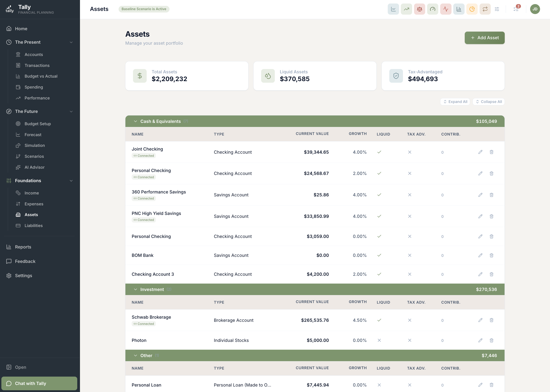Toggle tax advantaged X for Joint Checking
The width and height of the screenshot is (550, 392).
(410, 152)
